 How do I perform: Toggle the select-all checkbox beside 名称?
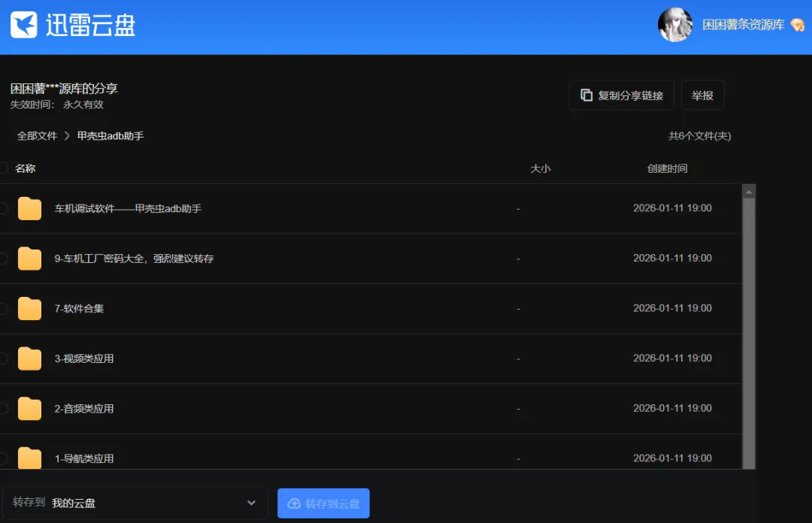3,168
